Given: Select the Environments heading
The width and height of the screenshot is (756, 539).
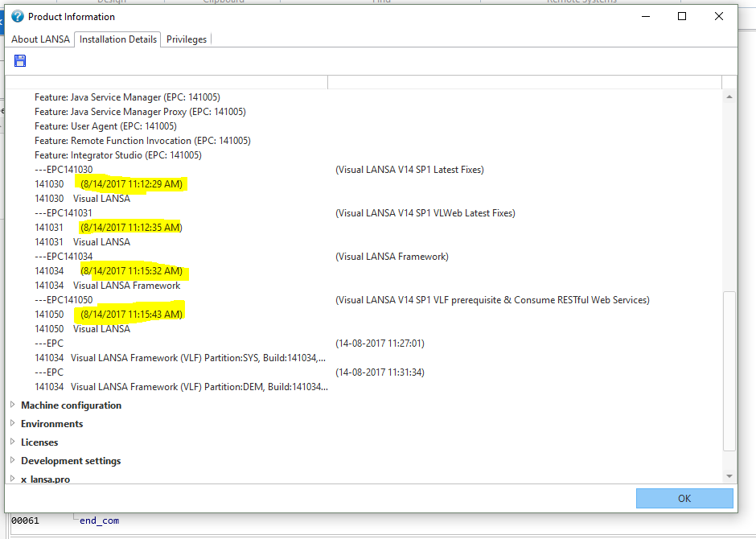Looking at the screenshot, I should tap(51, 424).
